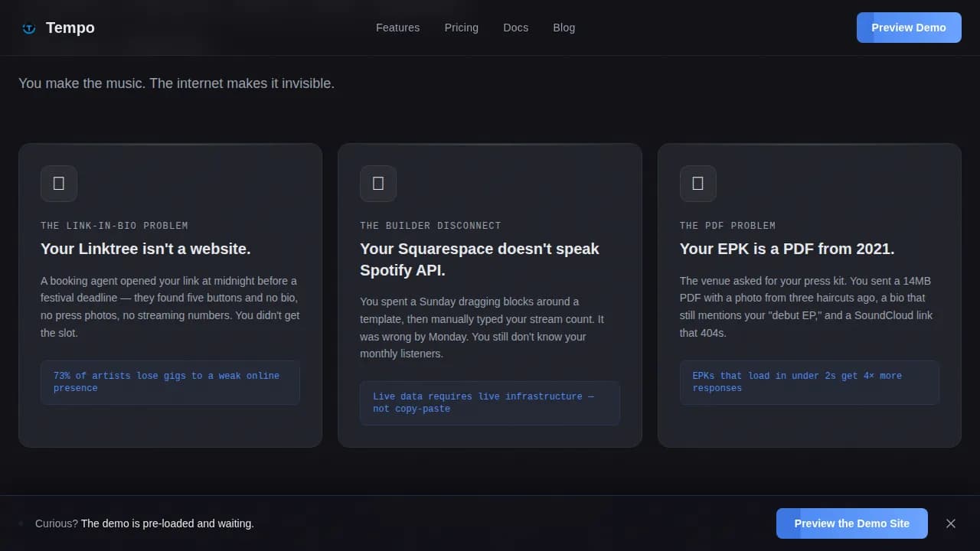Click banner text 'The demo is pre-loaded and waiting.'
The width and height of the screenshot is (980, 551).
point(168,523)
